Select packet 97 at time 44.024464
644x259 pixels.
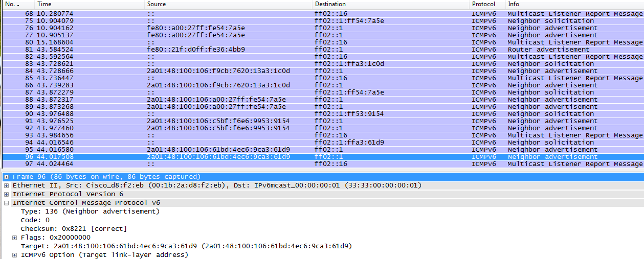[x=322, y=164]
